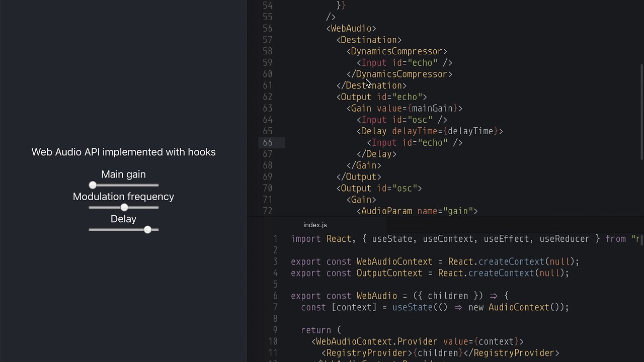The image size is (644, 362).
Task: Click '</Delay>' closing tag on line 67
Action: point(377,154)
